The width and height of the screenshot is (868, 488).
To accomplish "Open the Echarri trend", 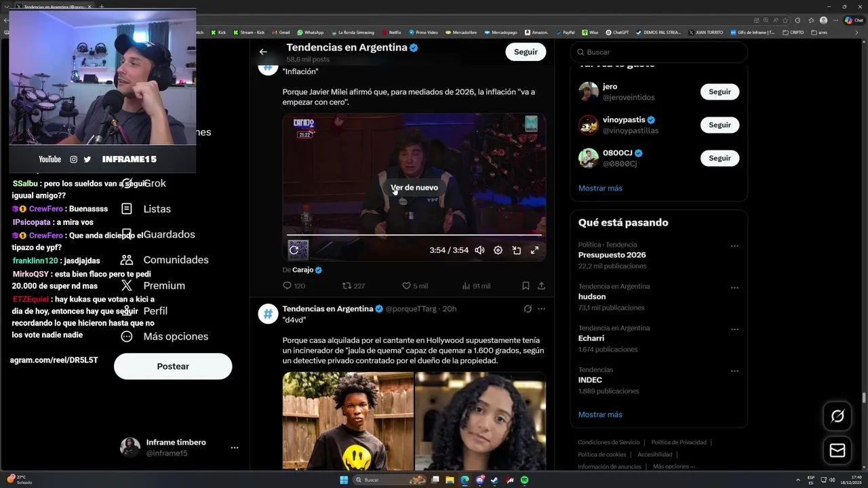I will [x=591, y=338].
